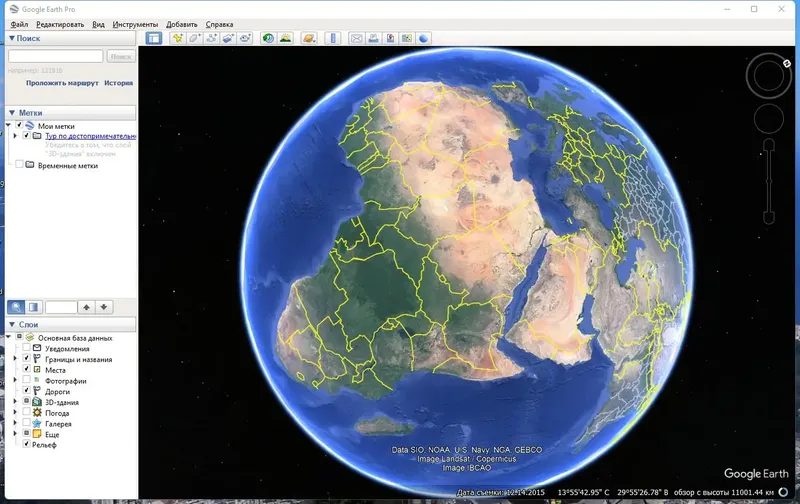Click the Дата съемки status bar text
The height and width of the screenshot is (504, 800).
(501, 492)
